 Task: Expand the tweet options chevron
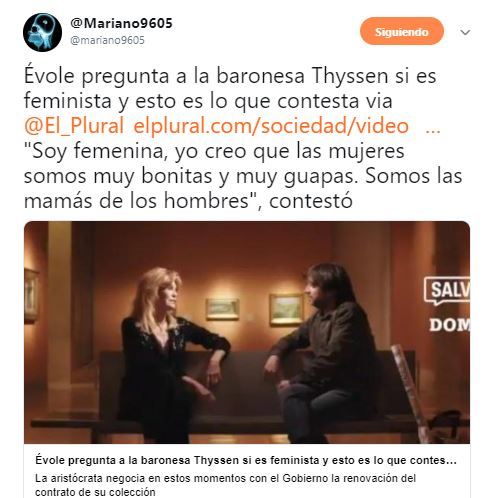pyautogui.click(x=465, y=32)
